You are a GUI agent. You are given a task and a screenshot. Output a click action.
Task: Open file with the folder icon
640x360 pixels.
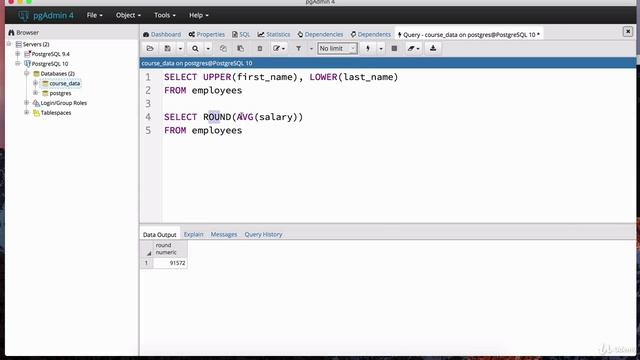tap(150, 49)
